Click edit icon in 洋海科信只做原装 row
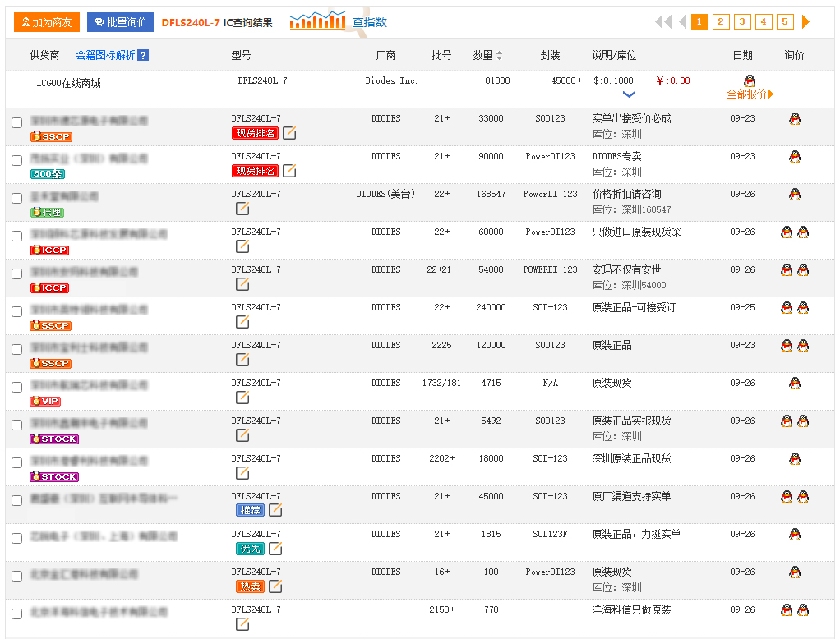 (242, 623)
